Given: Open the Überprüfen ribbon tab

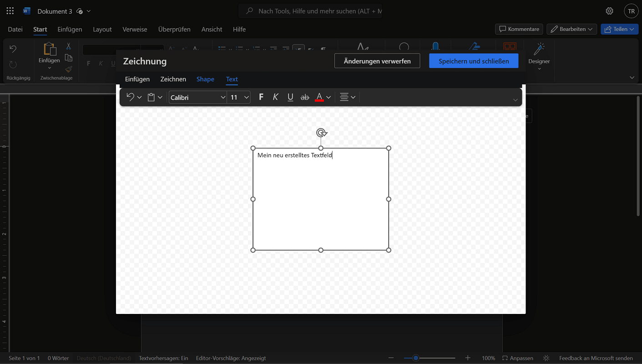Looking at the screenshot, I should pos(174,29).
